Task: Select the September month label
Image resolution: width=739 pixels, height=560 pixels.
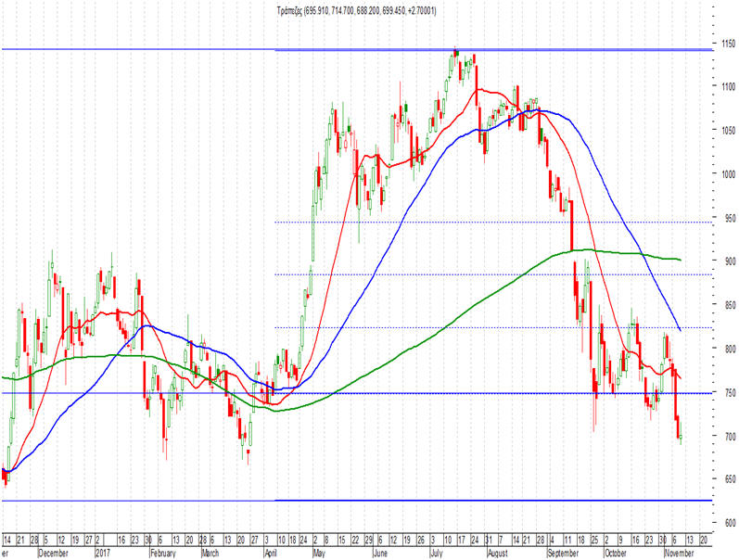Action: 563,553
